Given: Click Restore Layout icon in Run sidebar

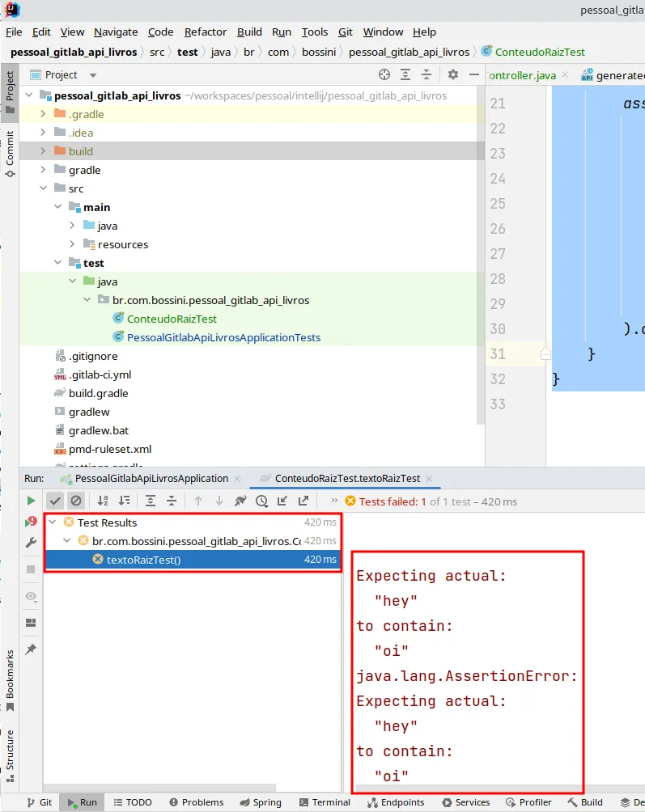Looking at the screenshot, I should (x=31, y=623).
